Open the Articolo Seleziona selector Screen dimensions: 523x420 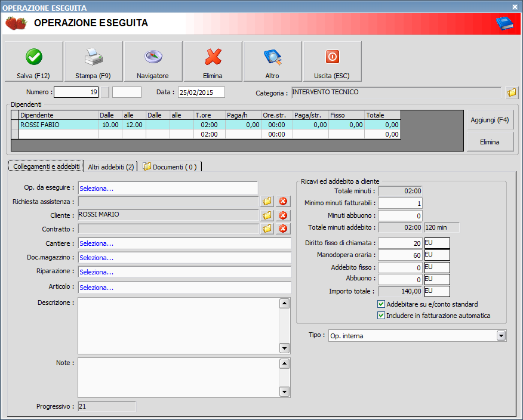tap(184, 288)
